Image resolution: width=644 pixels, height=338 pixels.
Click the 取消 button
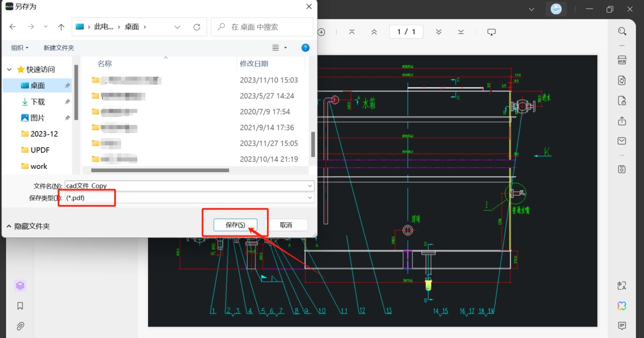(x=286, y=225)
